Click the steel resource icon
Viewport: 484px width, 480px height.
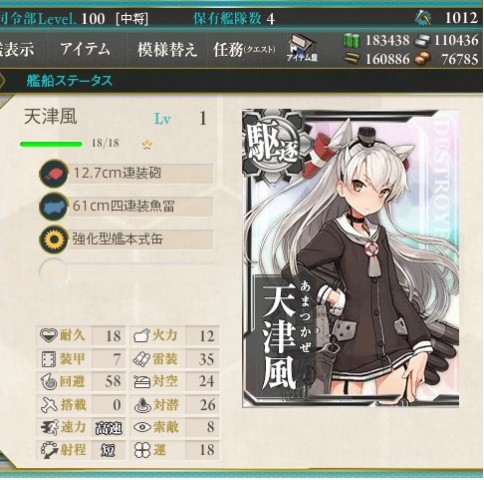423,41
